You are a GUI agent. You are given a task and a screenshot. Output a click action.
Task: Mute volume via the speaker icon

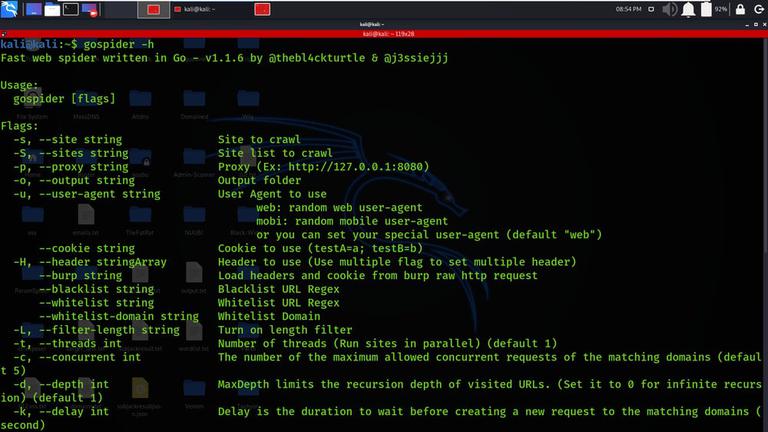tap(669, 9)
